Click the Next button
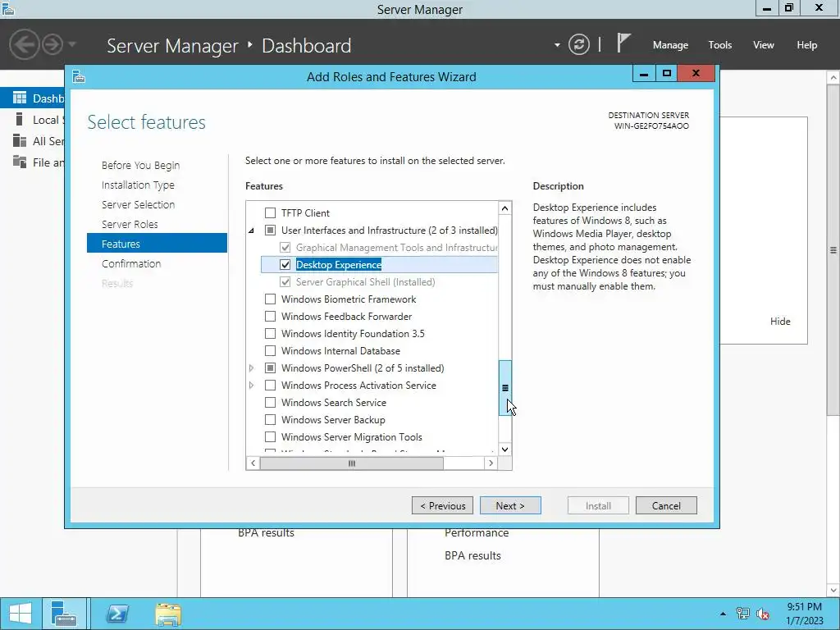840x630 pixels. [510, 505]
